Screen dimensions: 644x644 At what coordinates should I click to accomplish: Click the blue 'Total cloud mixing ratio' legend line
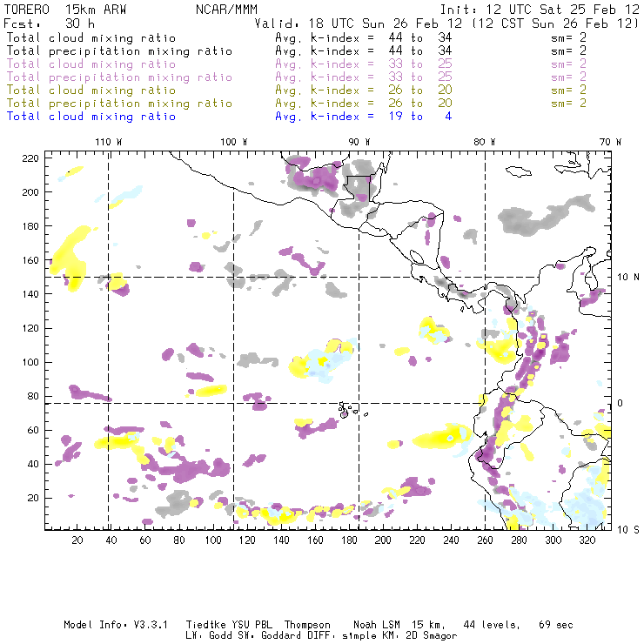pos(91,117)
